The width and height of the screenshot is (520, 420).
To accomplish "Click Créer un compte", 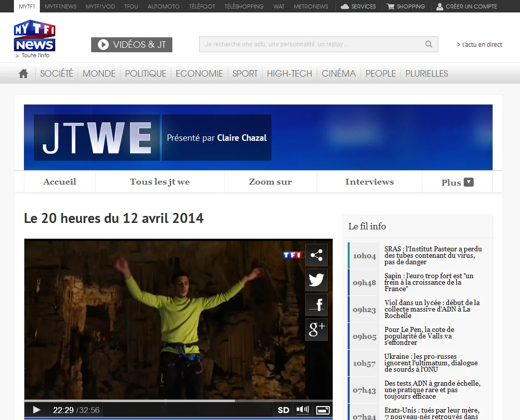I will click(x=466, y=6).
